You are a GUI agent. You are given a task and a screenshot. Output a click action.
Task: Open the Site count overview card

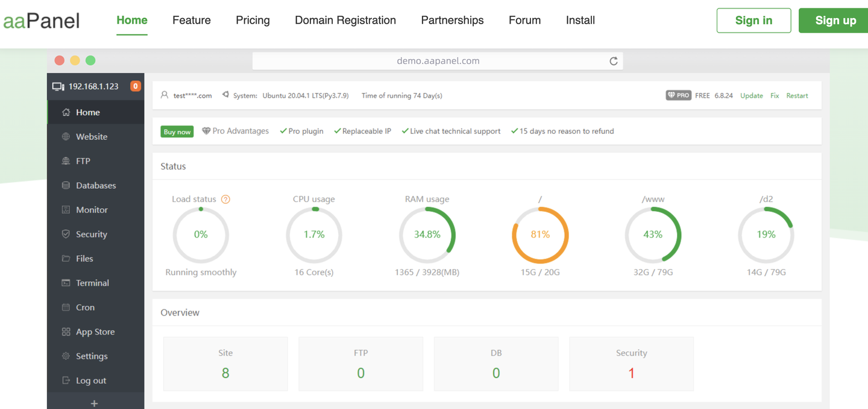click(225, 364)
